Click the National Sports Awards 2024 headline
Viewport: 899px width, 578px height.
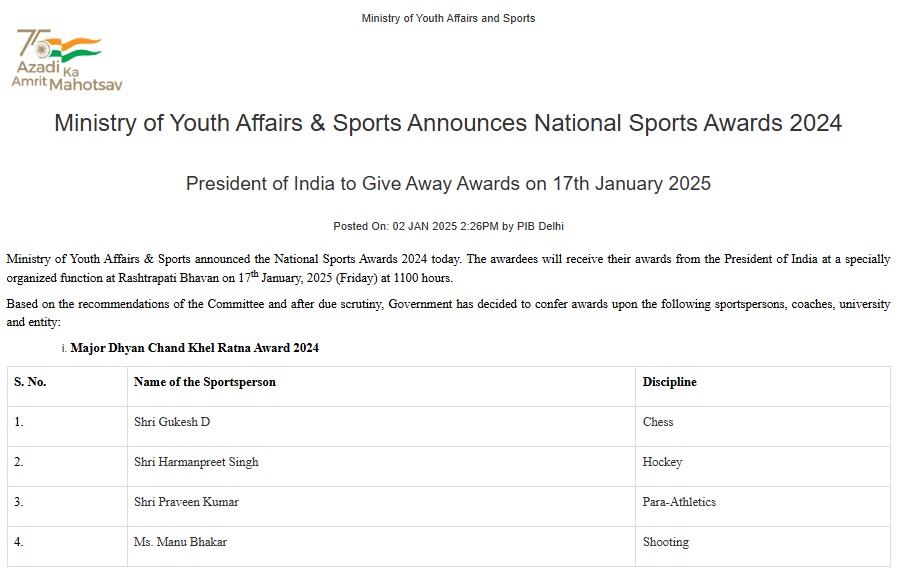pyautogui.click(x=448, y=124)
